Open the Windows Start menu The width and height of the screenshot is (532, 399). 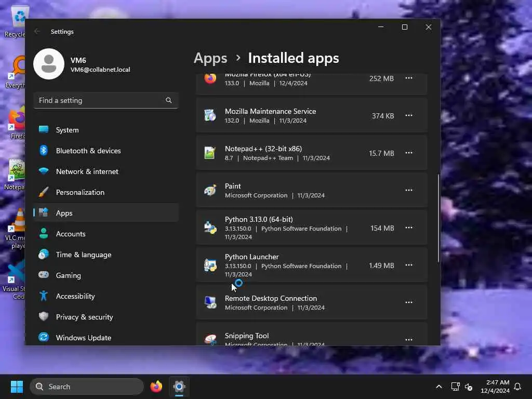click(x=17, y=387)
